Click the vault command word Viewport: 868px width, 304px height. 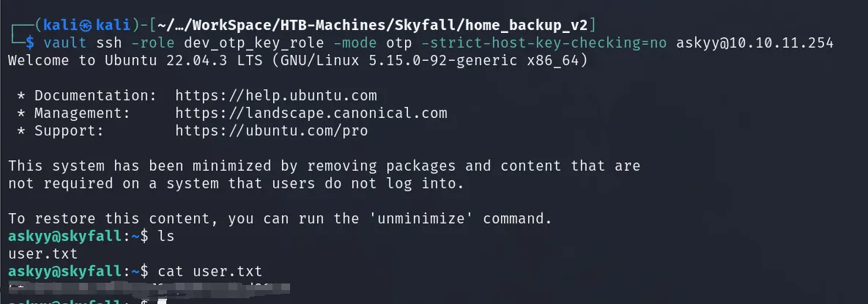64,42
